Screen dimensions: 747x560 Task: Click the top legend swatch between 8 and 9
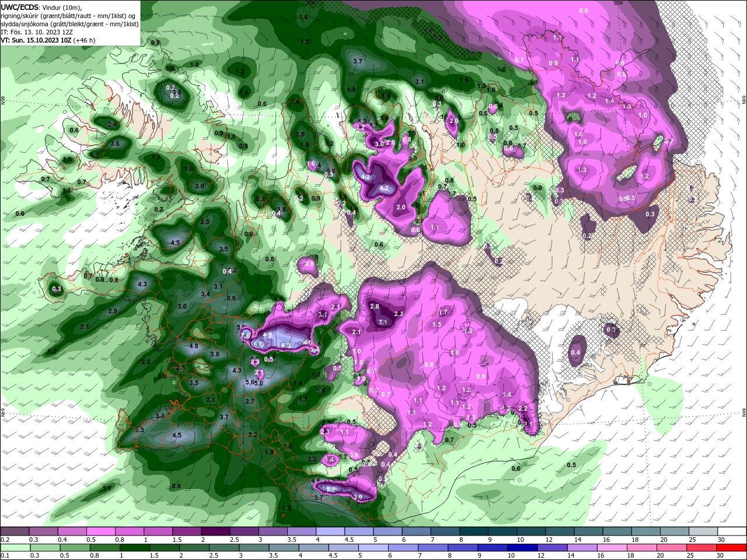473,531
